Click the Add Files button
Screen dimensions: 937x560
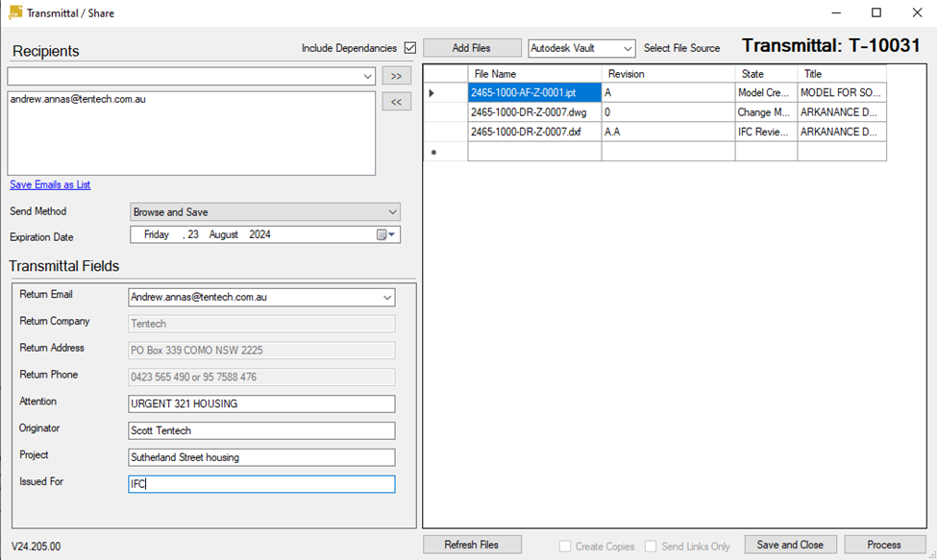(472, 48)
